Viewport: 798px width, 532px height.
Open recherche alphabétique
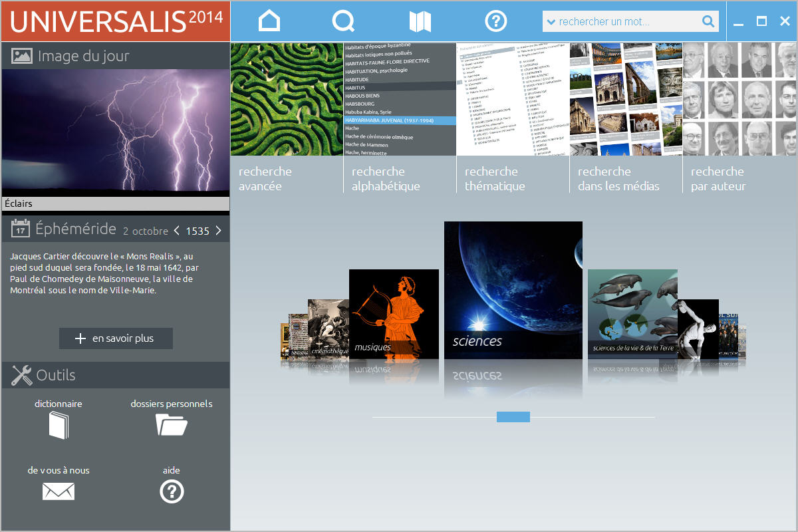click(x=386, y=179)
